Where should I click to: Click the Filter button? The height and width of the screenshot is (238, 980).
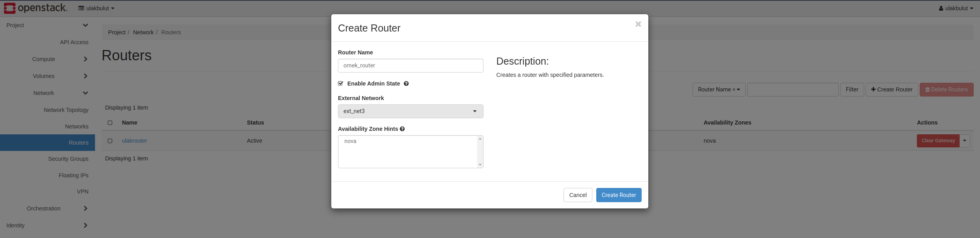point(852,89)
